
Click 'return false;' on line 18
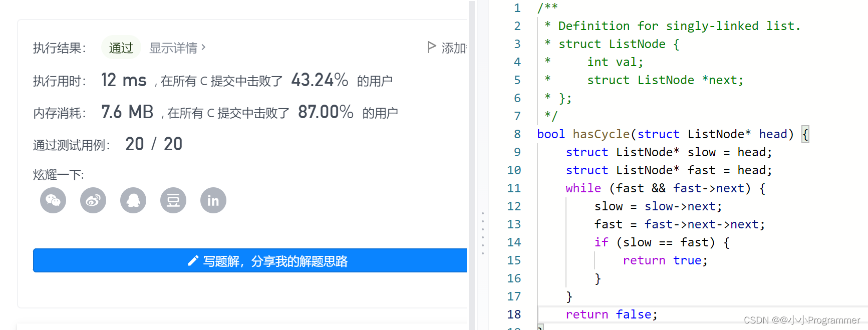pos(612,314)
